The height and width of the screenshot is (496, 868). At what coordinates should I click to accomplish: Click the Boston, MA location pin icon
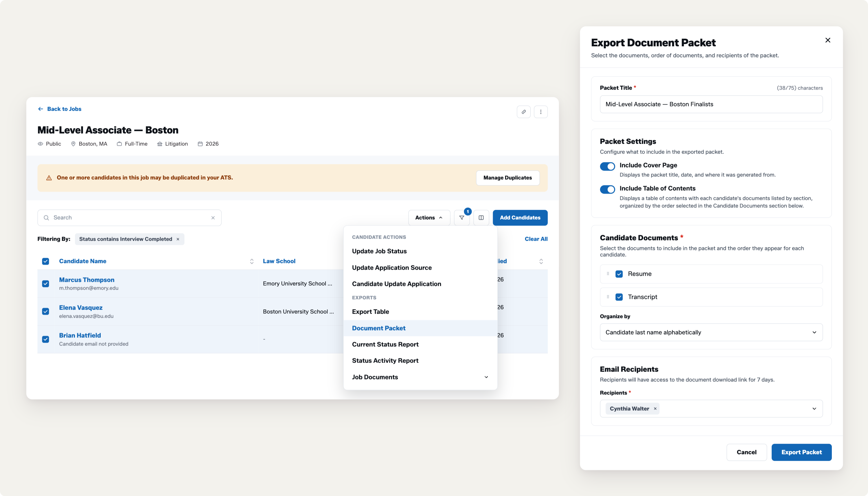tap(73, 144)
